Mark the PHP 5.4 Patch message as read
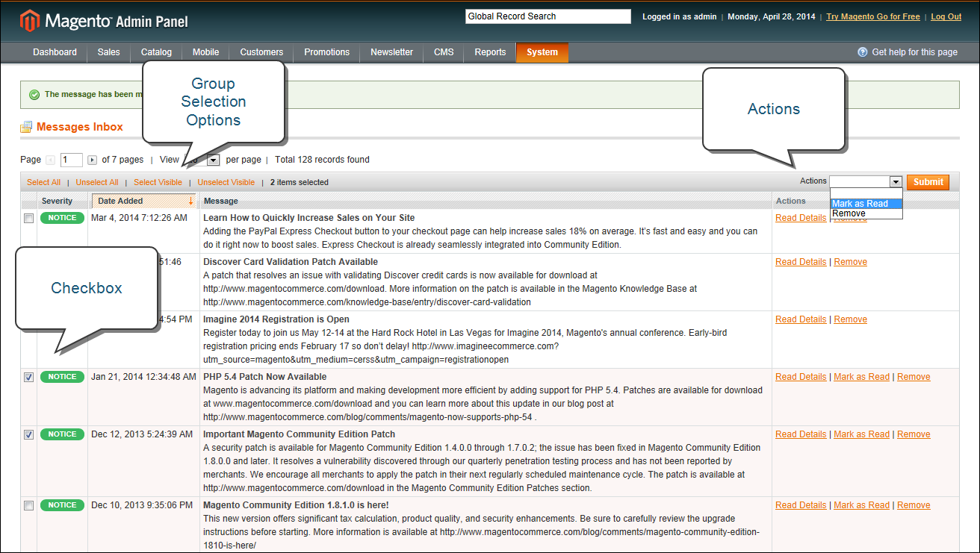 [861, 377]
